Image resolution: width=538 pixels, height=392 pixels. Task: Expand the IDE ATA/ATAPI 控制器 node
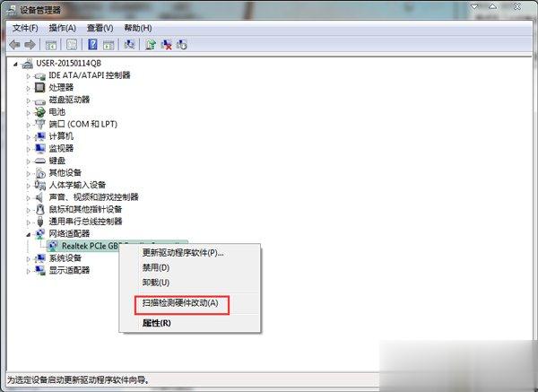pos(29,76)
